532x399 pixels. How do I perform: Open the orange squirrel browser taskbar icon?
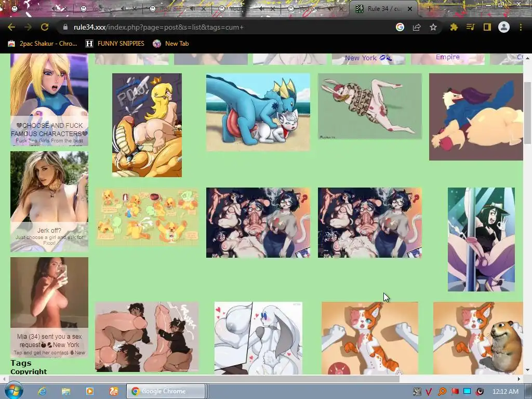[x=113, y=392]
